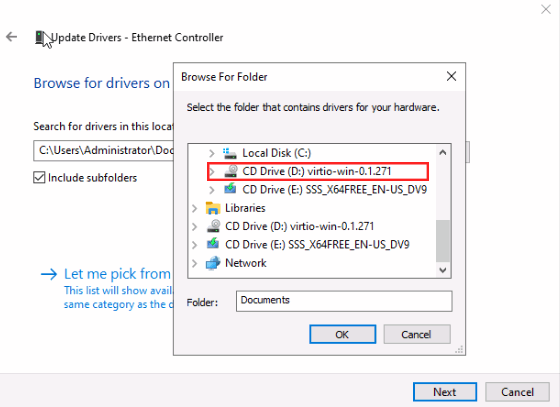Click the driver search location path field
This screenshot has width=560, height=407.
(x=104, y=150)
